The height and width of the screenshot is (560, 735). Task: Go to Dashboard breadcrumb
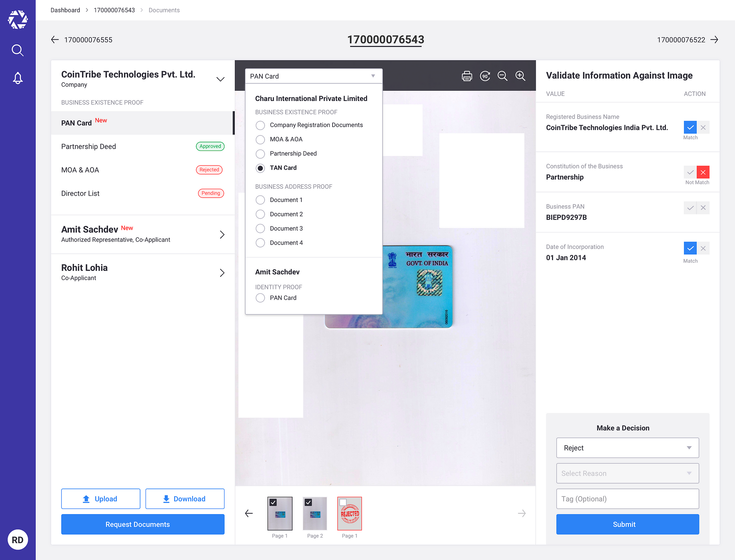point(65,10)
